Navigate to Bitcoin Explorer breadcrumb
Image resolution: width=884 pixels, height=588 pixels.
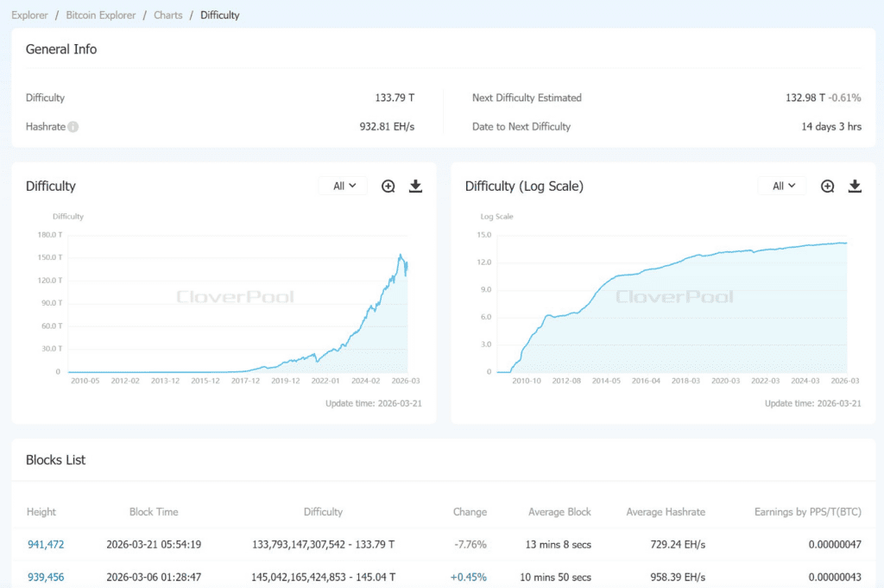(x=101, y=16)
